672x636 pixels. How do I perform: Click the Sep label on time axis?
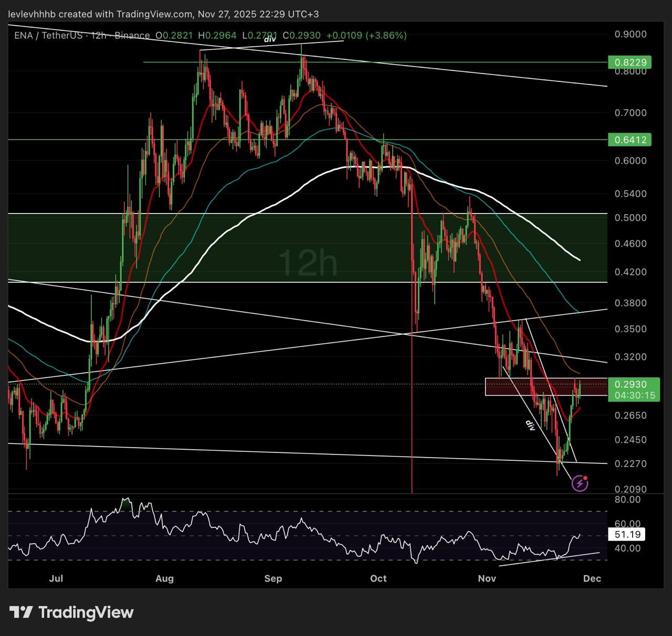273,578
